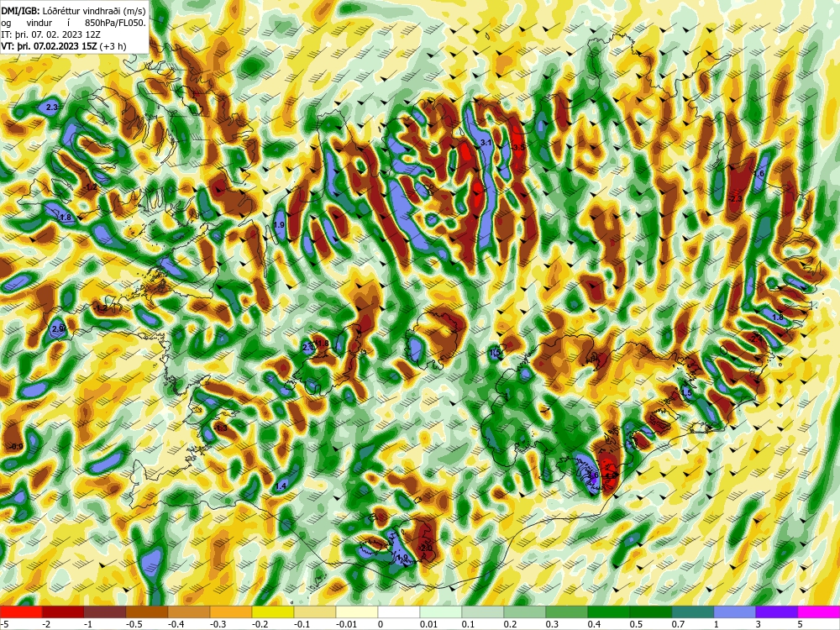Click the legend label '-0.01'
The image size is (840, 630).
click(347, 624)
